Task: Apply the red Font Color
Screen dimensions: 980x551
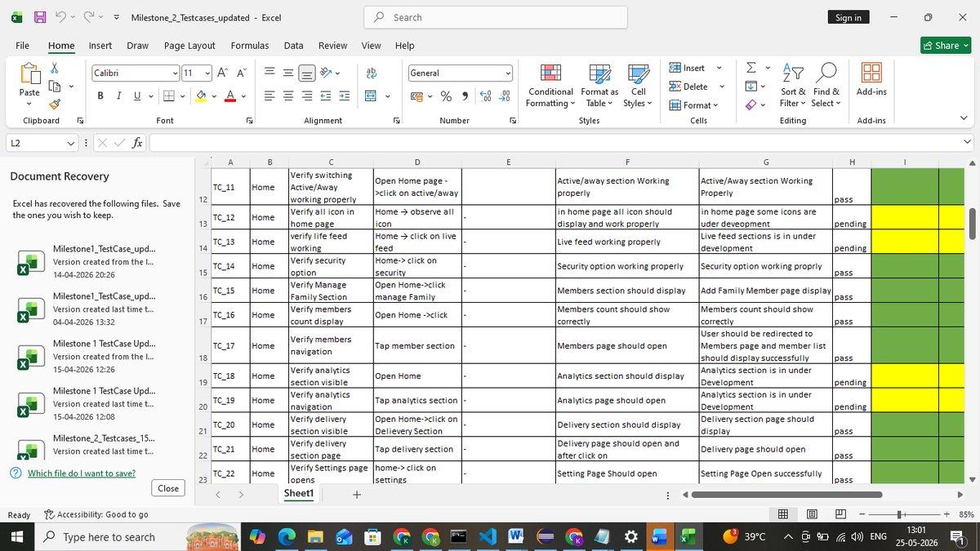Action: 230,96
